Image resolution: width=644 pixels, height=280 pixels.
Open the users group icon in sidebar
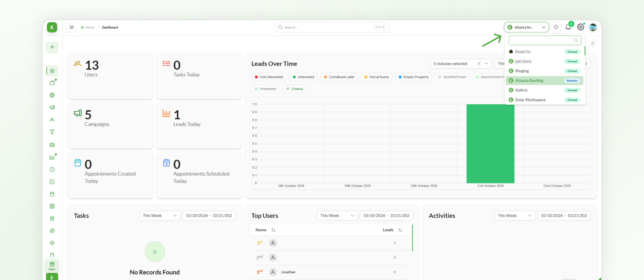[52, 120]
